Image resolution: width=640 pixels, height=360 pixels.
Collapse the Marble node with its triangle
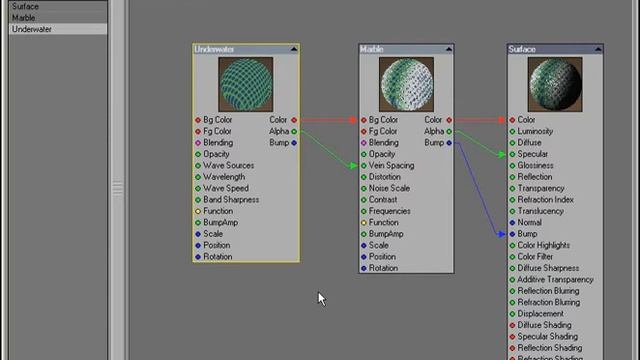[449, 49]
